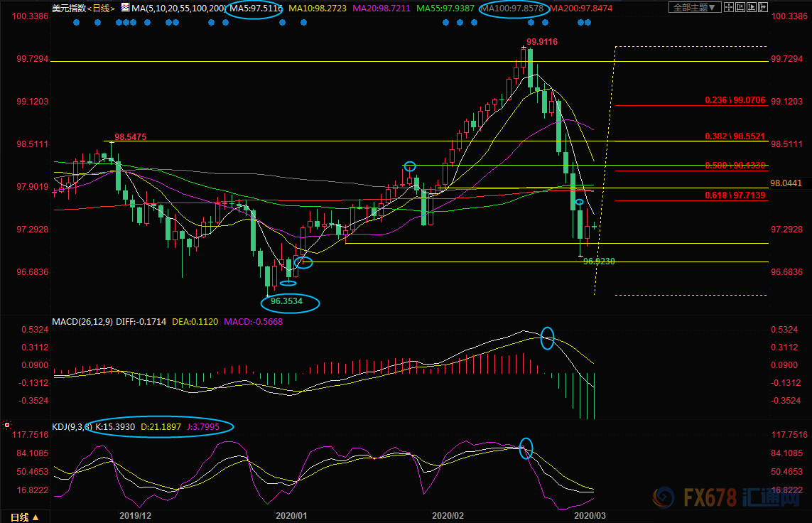This screenshot has width=812, height=523.
Task: Click the circled KDJ crossover point
Action: (526, 448)
